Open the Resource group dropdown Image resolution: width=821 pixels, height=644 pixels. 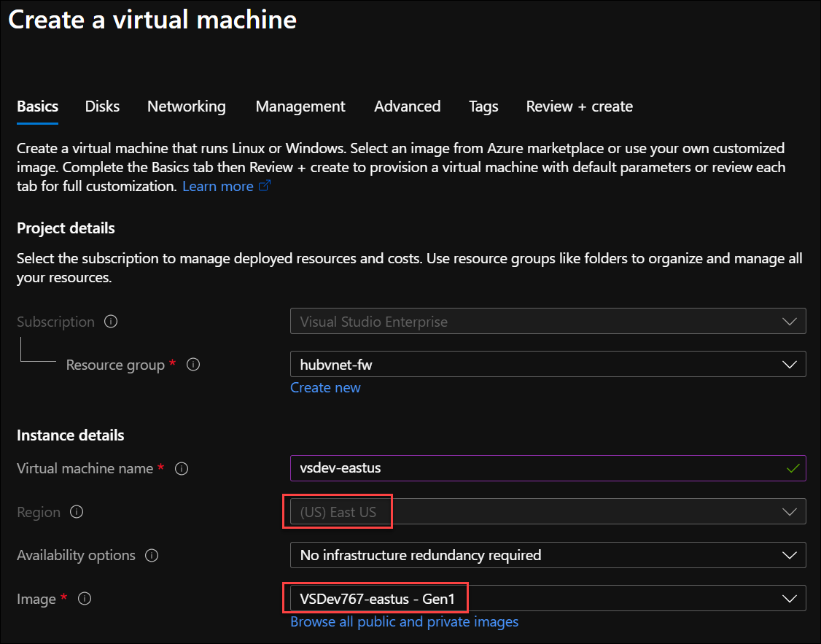(x=548, y=364)
